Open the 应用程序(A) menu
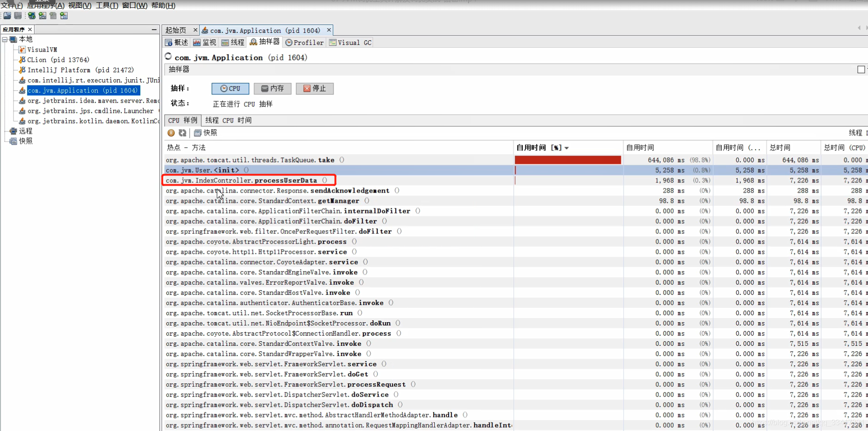Image resolution: width=868 pixels, height=431 pixels. 45,6
